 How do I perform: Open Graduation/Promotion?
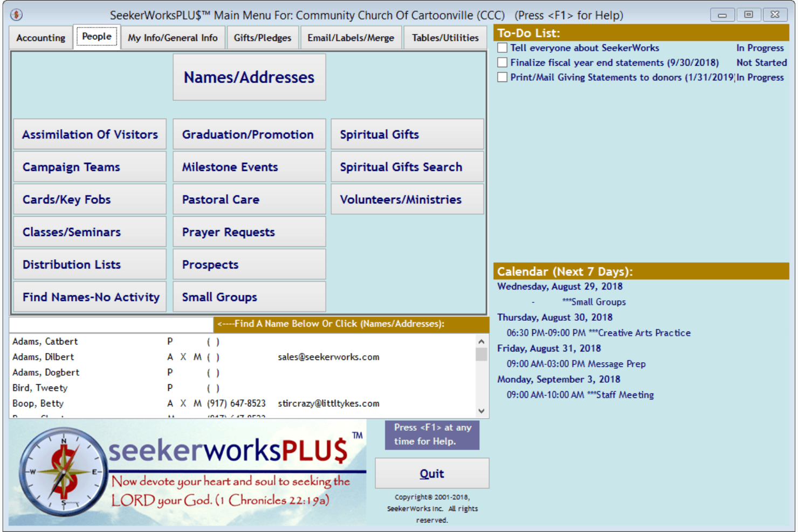249,134
